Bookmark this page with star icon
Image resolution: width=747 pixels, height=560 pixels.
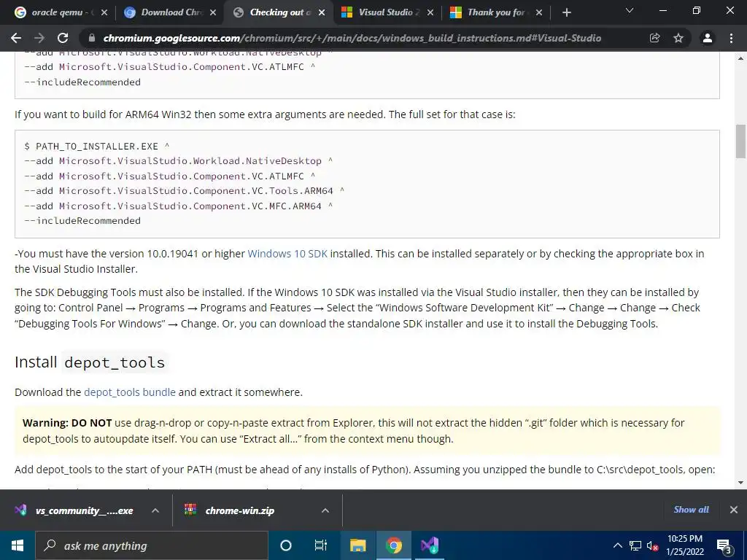point(678,38)
